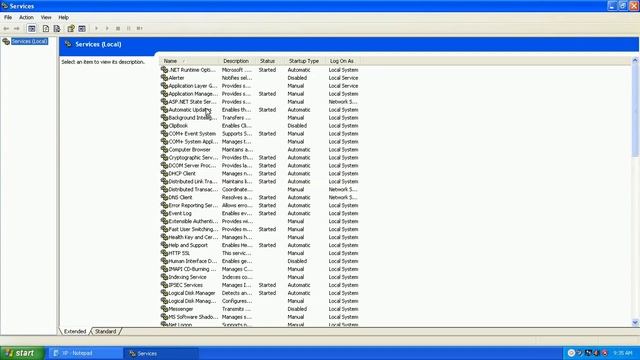Select Extensible Authenti... service row
Screen dimensions: 640x360
[260, 221]
